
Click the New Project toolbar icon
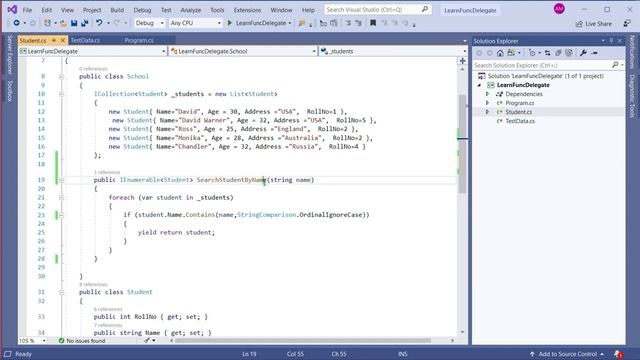[48, 23]
